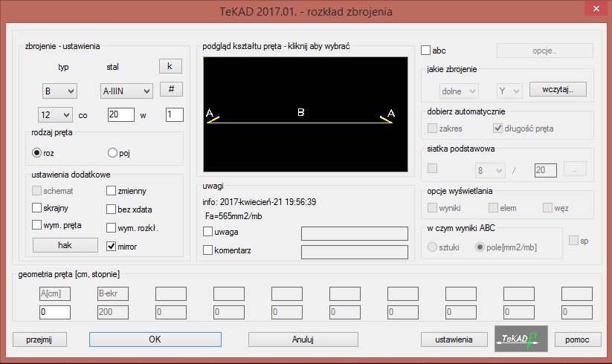The image size is (612, 364).
Task: Click the '..' button in siatka podstawowa
Action: point(575,169)
